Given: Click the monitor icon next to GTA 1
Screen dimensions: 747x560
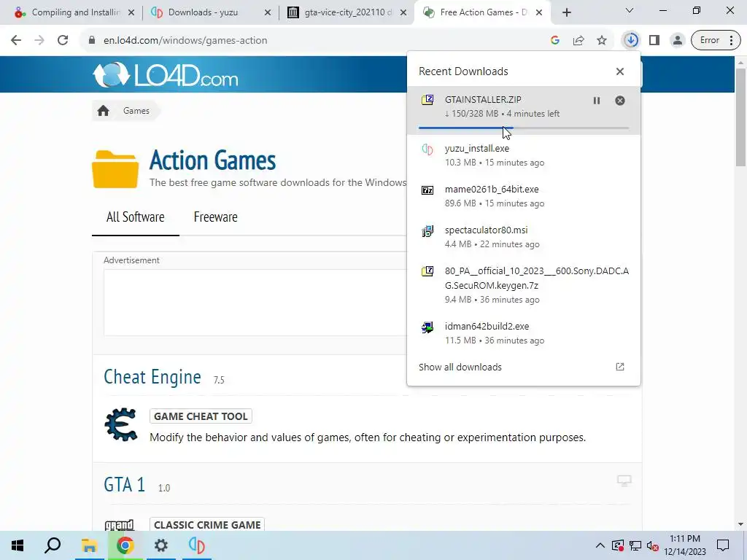Looking at the screenshot, I should tap(624, 481).
